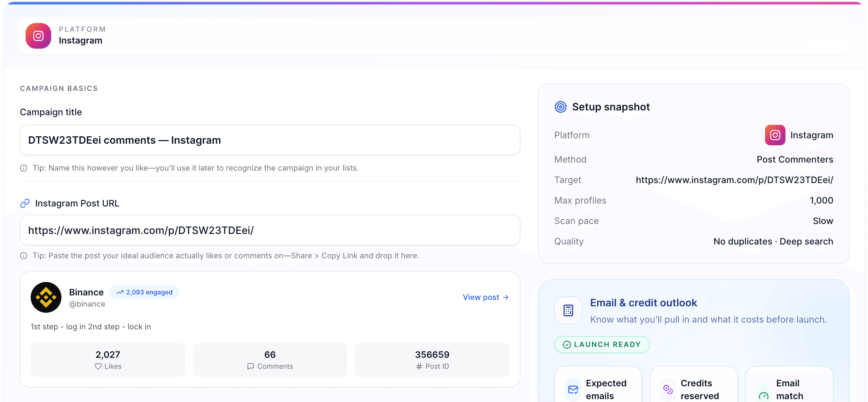
Task: Click the 'Instagram' platform name in header
Action: tap(81, 40)
